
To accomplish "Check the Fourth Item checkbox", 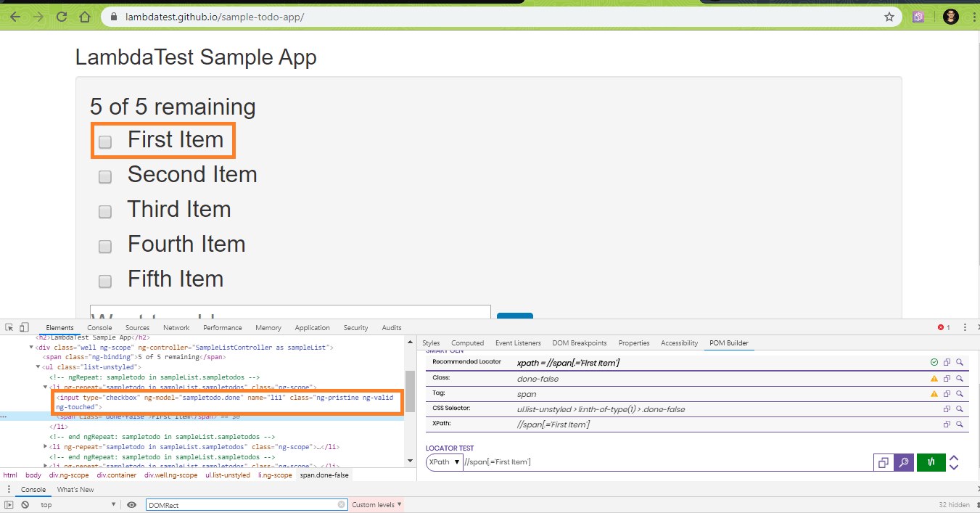I will [x=104, y=245].
